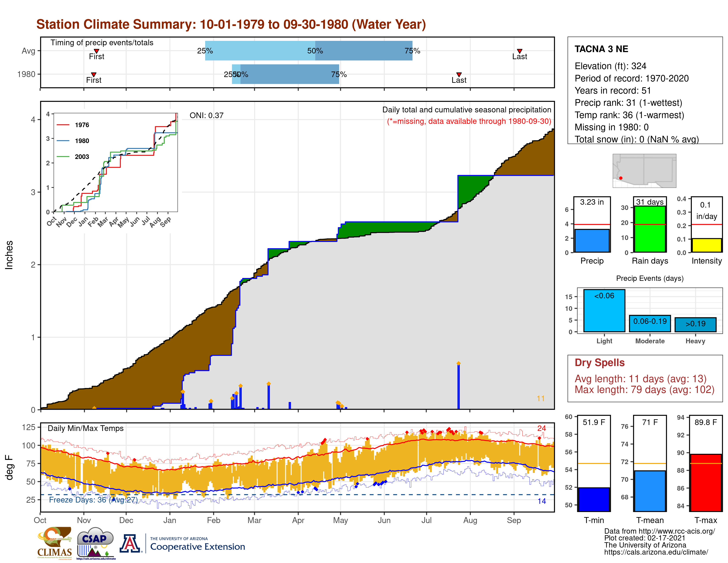
Task: Click the Light <0.06 precip events bar
Action: (604, 310)
